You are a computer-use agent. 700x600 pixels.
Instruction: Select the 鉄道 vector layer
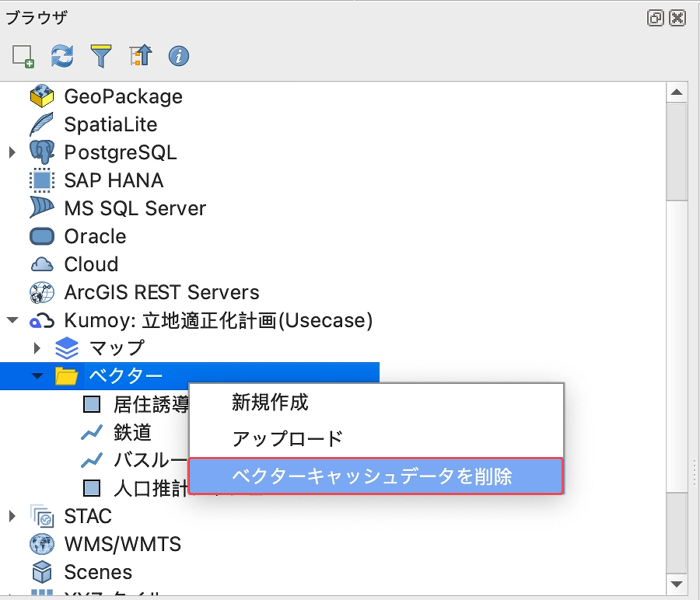tap(131, 432)
